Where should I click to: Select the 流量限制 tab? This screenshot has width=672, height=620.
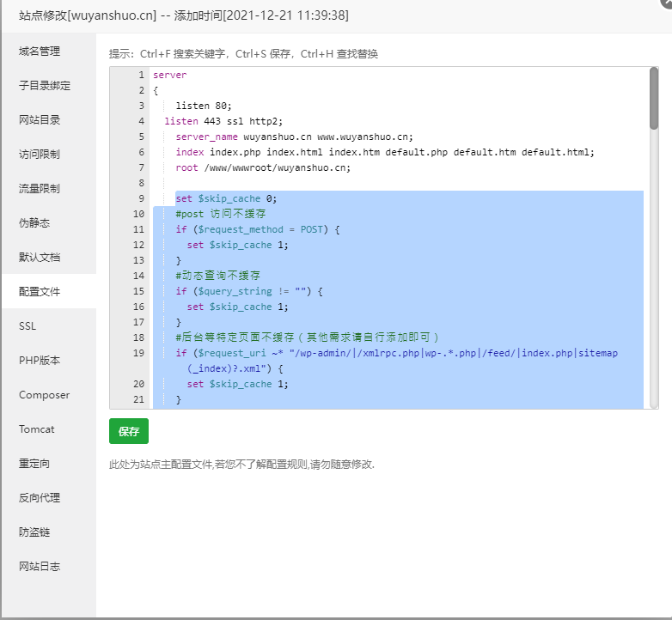[49, 188]
